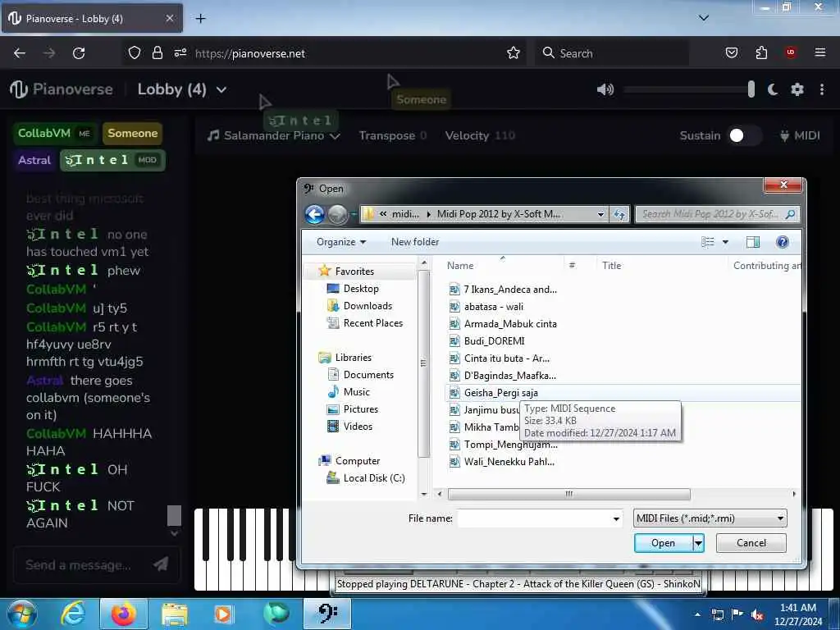Screen dimensions: 840x630
Task: Click the Open button
Action: click(663, 543)
